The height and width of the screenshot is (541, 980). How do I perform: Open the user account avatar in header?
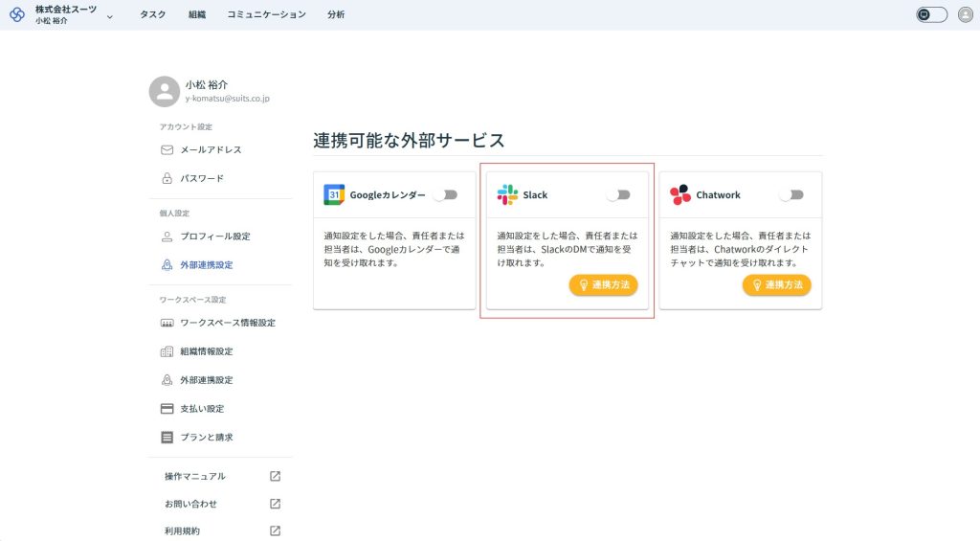click(966, 14)
